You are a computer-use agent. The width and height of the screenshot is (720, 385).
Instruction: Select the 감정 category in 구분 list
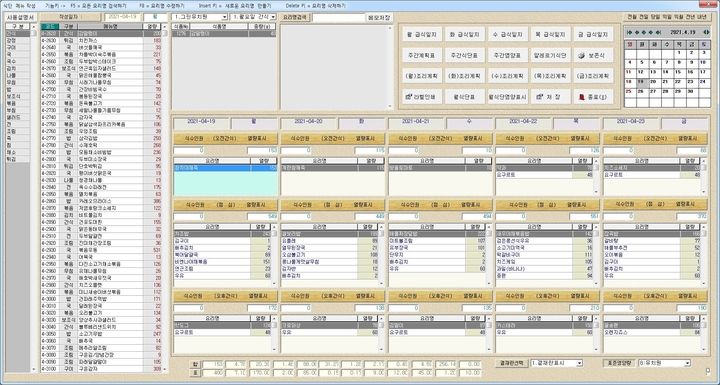pos(18,40)
